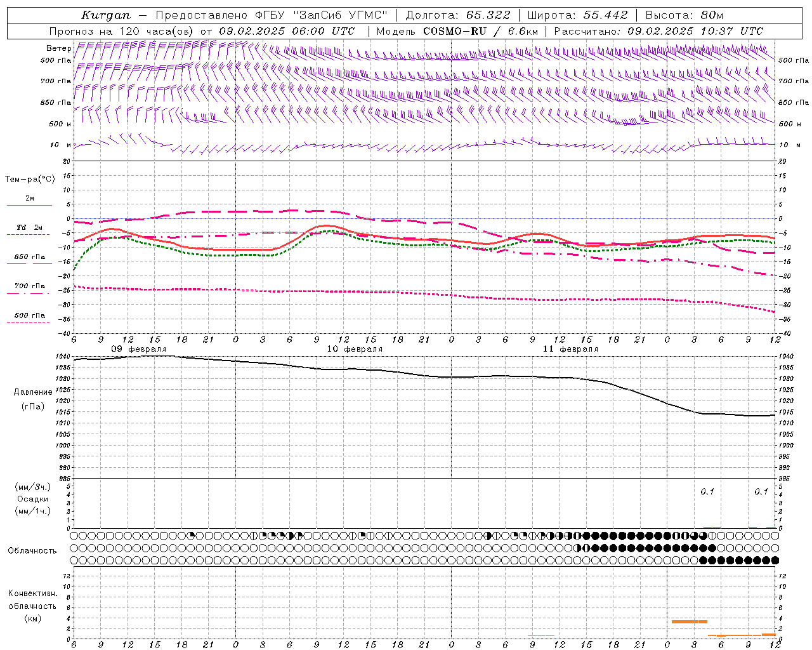This screenshot has height=650, width=812.
Task: Click the "500 м" wind level label at left
Action: click(x=60, y=124)
